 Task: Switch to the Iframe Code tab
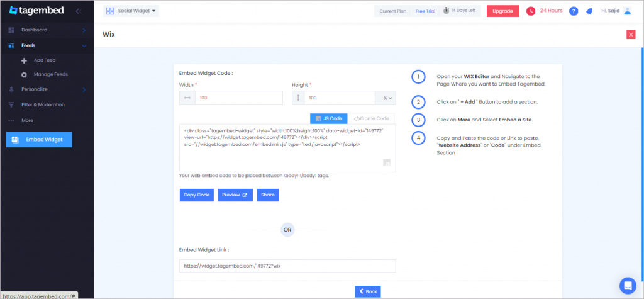click(x=371, y=118)
